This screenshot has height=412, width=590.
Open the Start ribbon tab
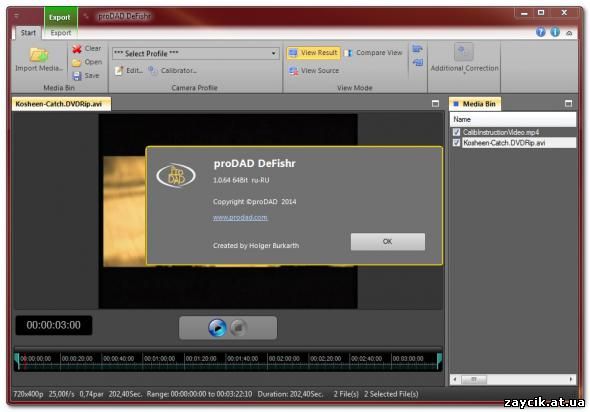coord(28,33)
